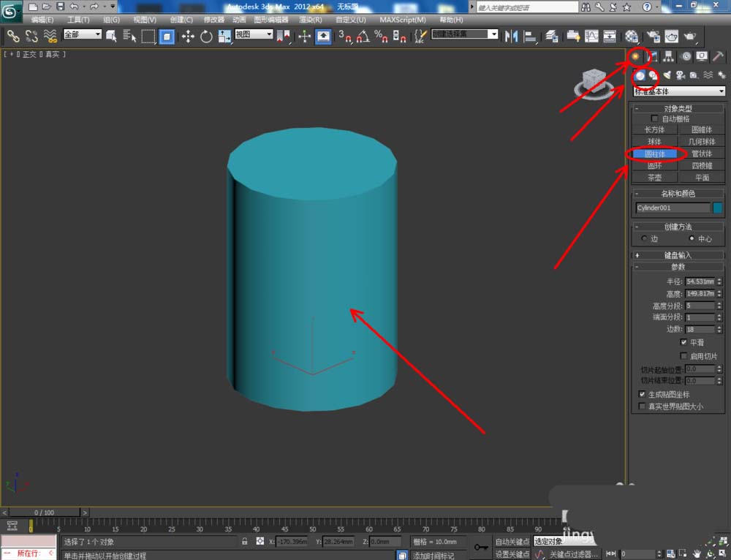Click the 半径 radius value field
The width and height of the screenshot is (731, 560).
(x=700, y=281)
